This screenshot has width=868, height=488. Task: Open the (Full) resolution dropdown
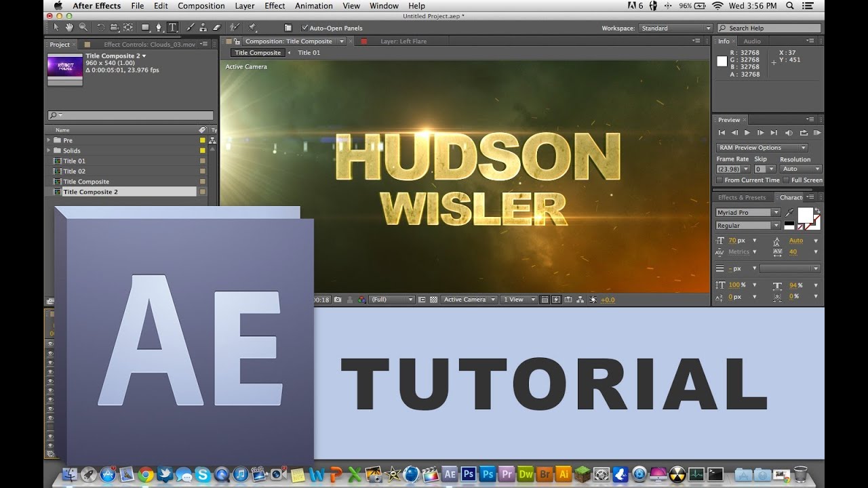coord(392,300)
